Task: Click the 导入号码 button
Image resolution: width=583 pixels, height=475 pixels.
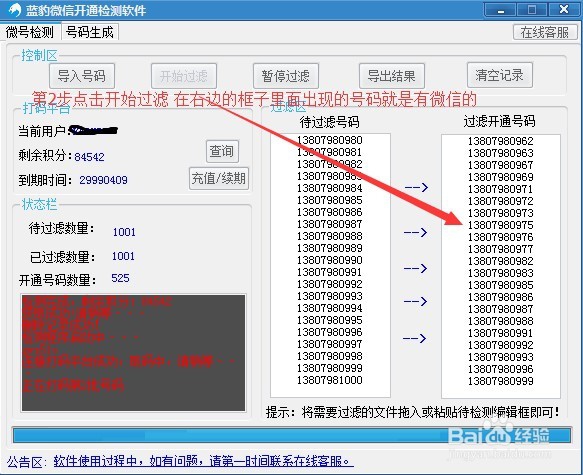Action: pos(82,76)
